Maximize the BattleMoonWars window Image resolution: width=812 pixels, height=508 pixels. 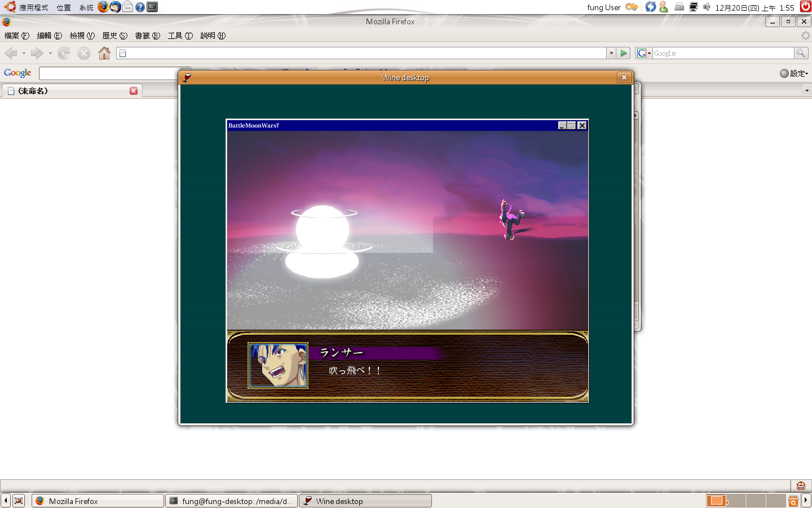tap(572, 125)
